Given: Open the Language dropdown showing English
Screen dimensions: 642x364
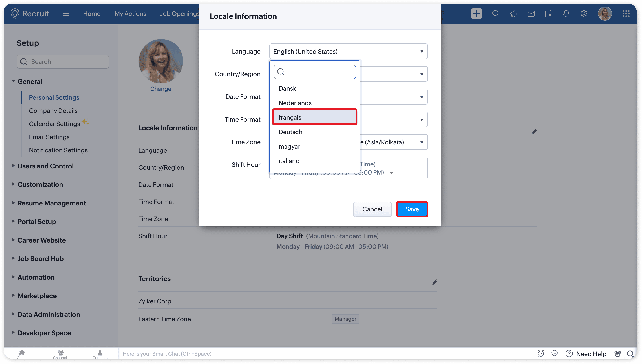Looking at the screenshot, I should click(x=348, y=52).
